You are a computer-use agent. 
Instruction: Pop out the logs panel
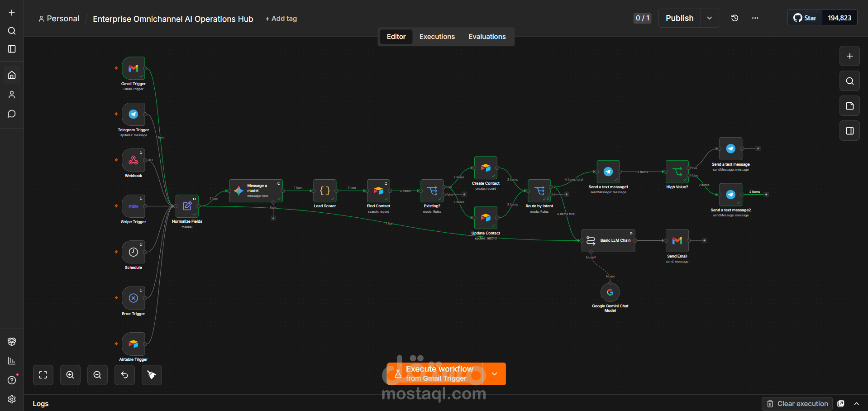tap(841, 404)
